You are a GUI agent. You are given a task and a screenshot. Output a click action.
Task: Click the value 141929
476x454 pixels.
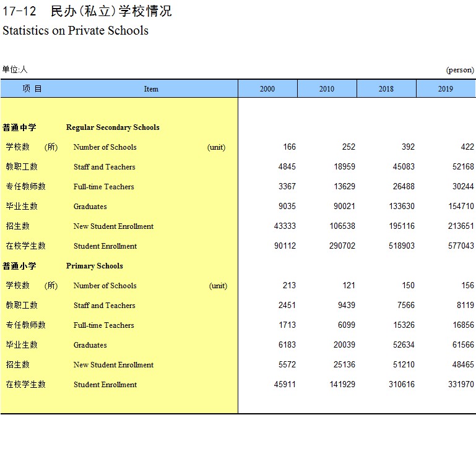(342, 385)
